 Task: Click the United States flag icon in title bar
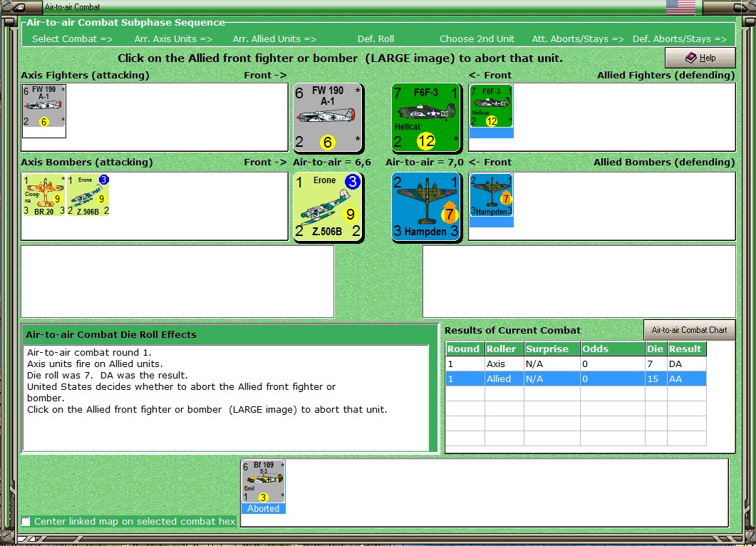click(x=680, y=7)
